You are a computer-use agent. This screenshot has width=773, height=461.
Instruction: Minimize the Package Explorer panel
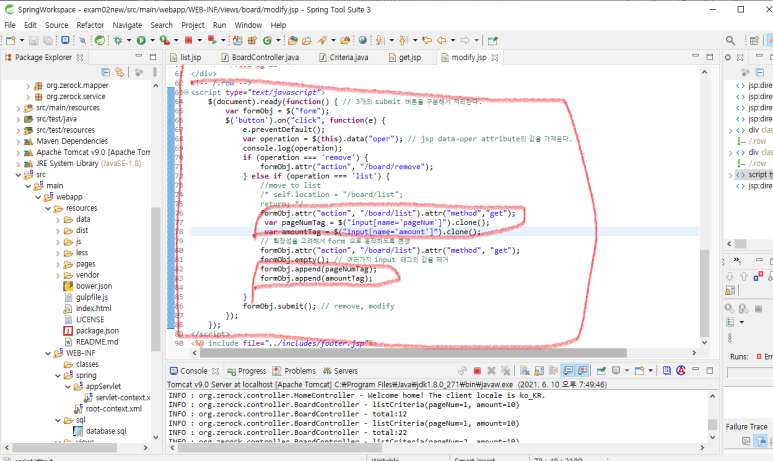click(139, 56)
